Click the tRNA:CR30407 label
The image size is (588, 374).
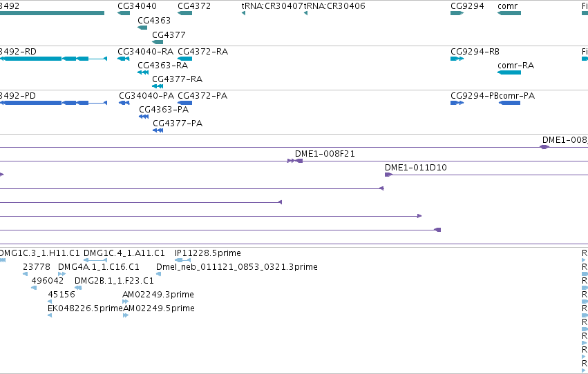(x=272, y=6)
